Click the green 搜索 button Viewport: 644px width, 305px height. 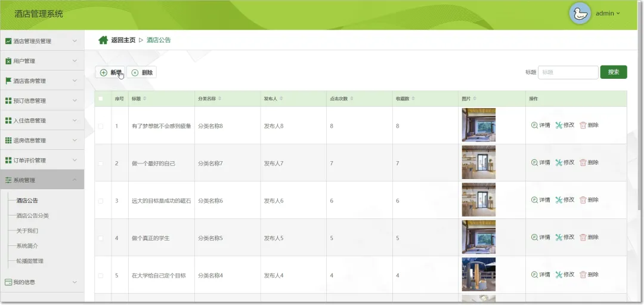click(x=614, y=72)
